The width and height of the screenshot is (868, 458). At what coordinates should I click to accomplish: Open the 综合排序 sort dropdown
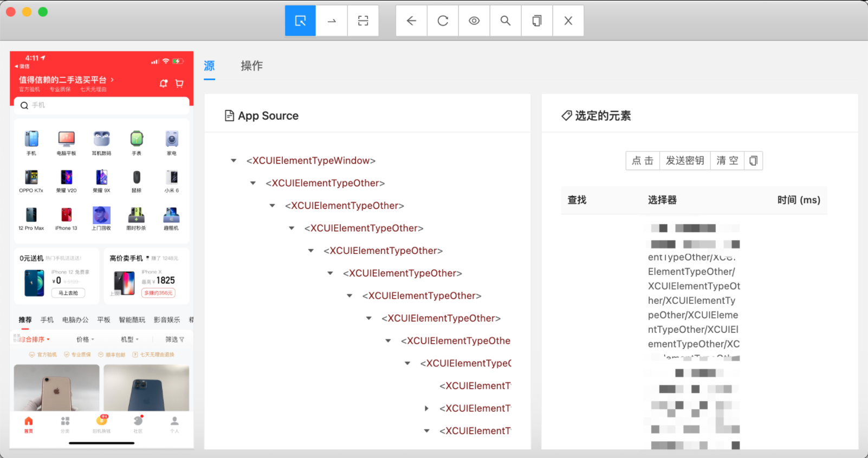coord(34,339)
